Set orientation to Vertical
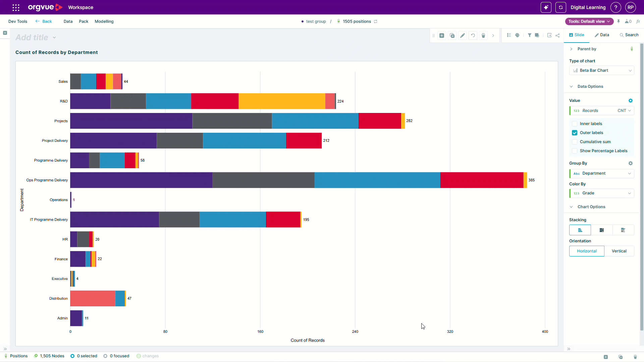The image size is (644, 362). (619, 251)
